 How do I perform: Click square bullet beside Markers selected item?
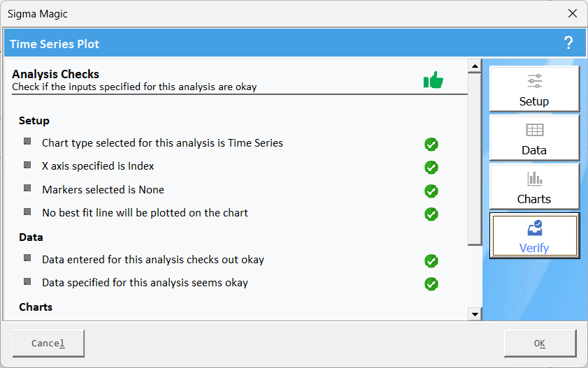27,188
